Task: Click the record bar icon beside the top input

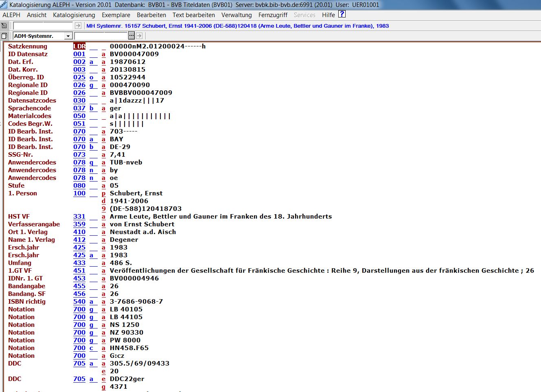Action: [4, 26]
